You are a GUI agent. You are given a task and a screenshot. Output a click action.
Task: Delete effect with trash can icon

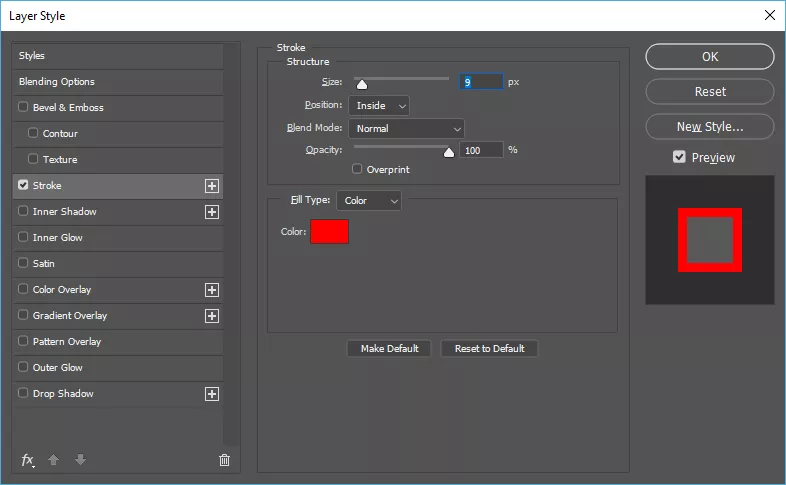[x=225, y=460]
